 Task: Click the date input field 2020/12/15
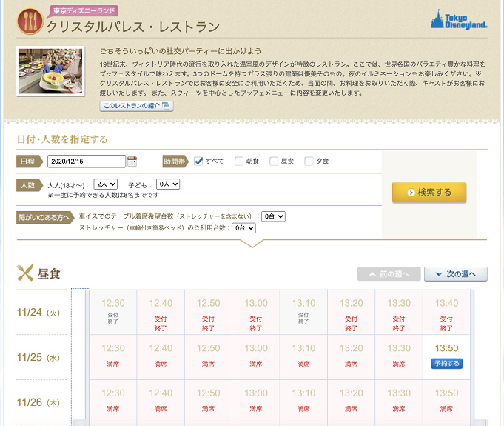(x=87, y=162)
